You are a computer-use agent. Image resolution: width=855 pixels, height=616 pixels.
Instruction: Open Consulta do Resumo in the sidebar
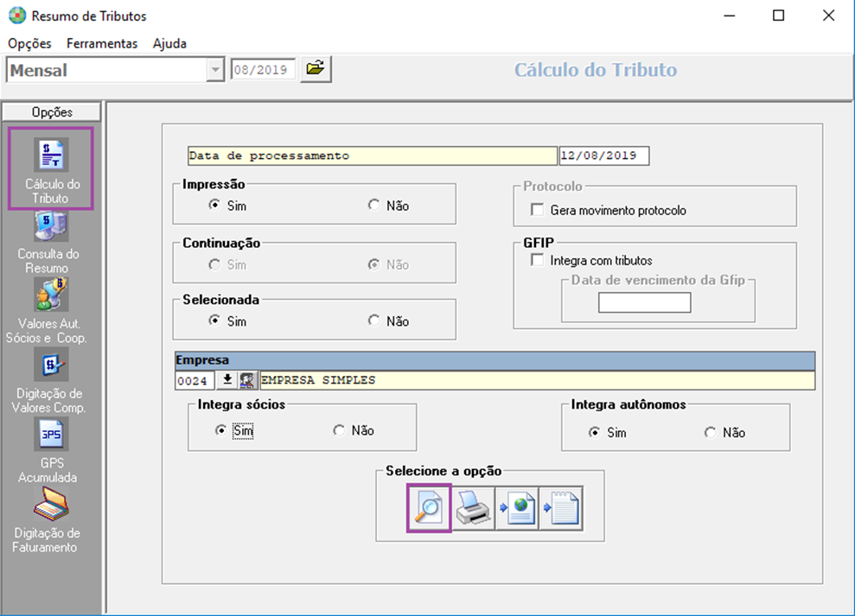tap(51, 244)
